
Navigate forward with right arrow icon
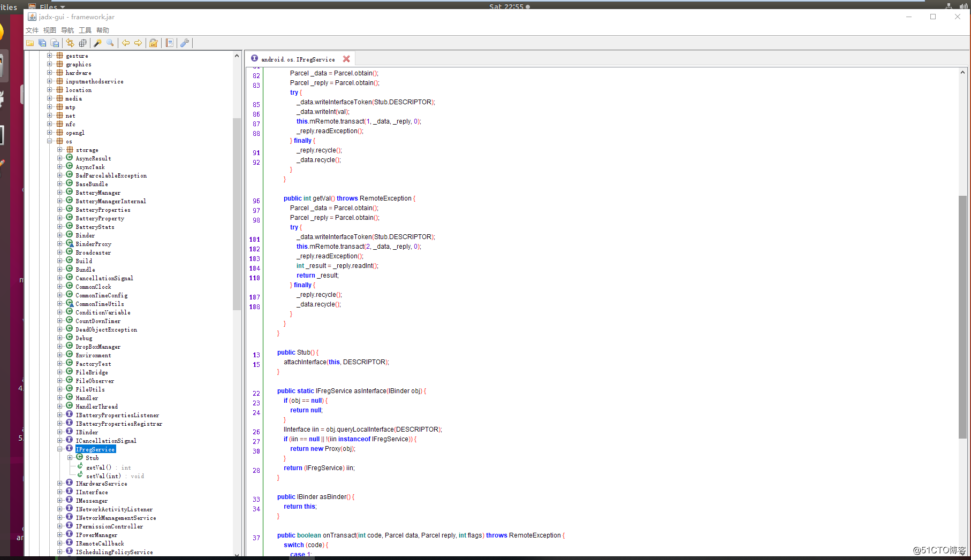pyautogui.click(x=138, y=43)
